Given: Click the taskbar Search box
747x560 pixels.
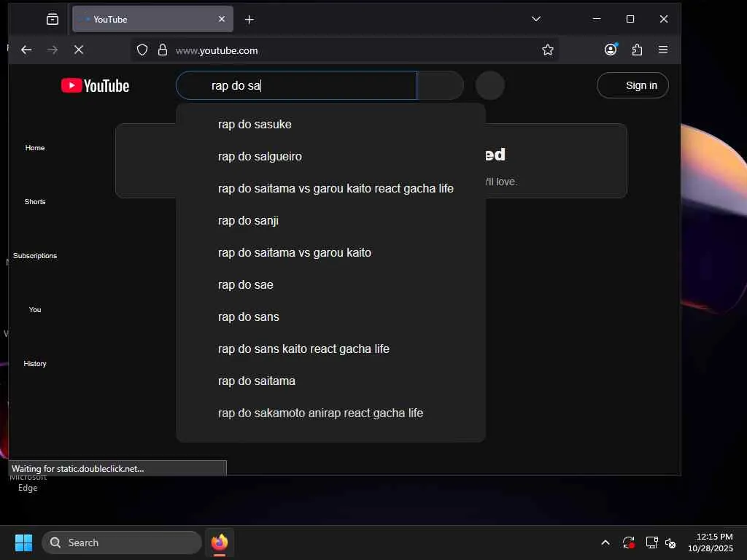Looking at the screenshot, I should coord(122,542).
